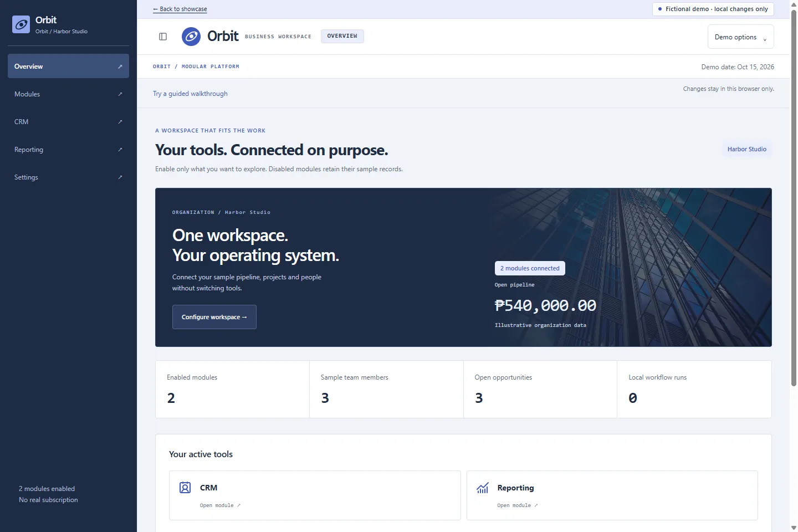Click the Orbit logo icon in the sidebar
Screen dimensions: 798x532
[21, 24]
